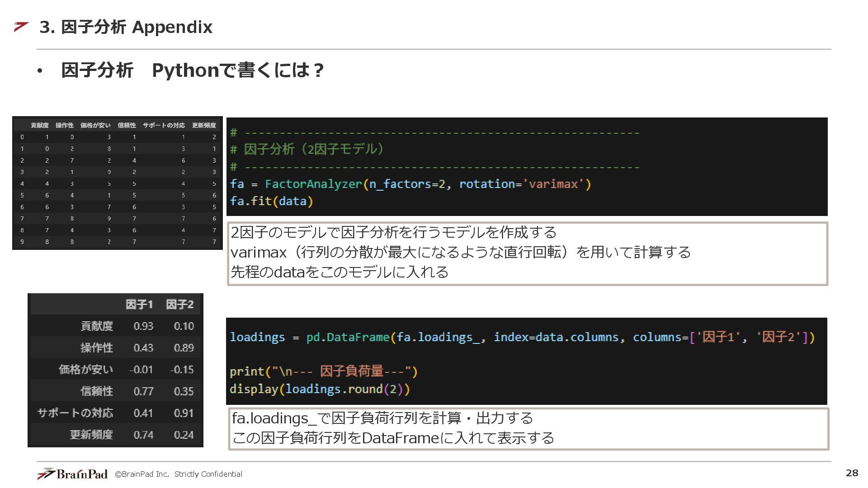Click the red arrow icon beside slide title
The image size is (868, 488).
[21, 27]
